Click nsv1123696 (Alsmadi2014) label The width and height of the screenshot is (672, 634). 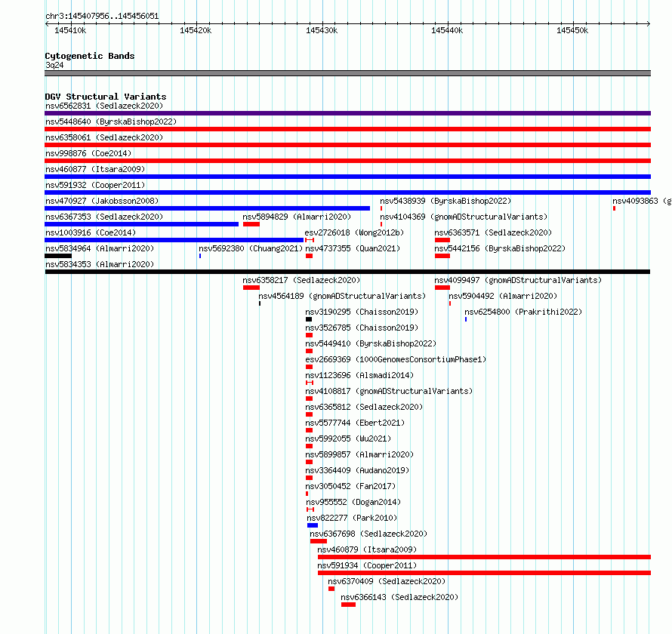[x=359, y=375]
